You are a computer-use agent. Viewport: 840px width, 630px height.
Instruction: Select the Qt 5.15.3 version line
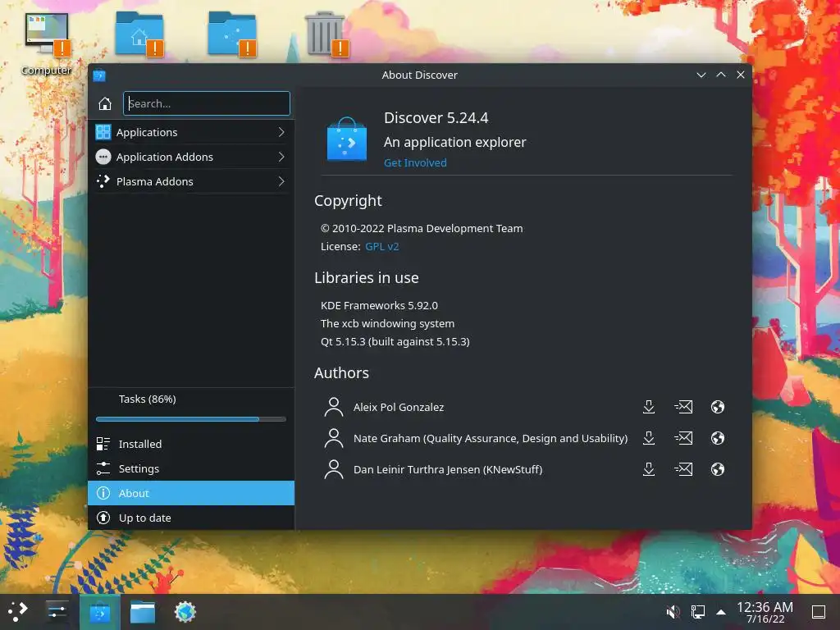click(395, 342)
